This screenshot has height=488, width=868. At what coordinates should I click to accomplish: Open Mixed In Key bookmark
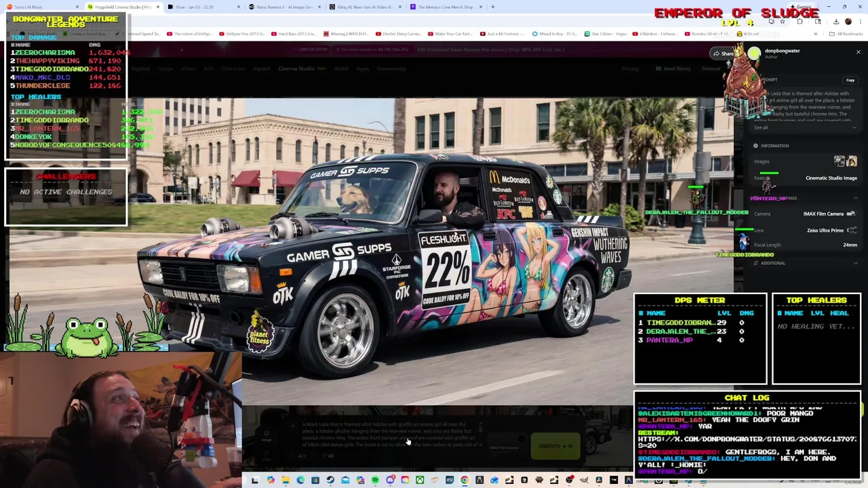(x=556, y=34)
